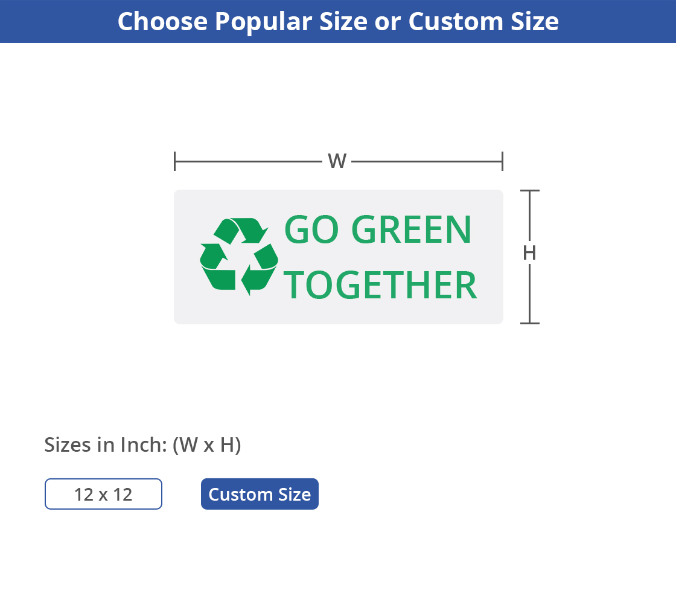Click the height line segment below H
This screenshot has width=676, height=616.
(529, 293)
